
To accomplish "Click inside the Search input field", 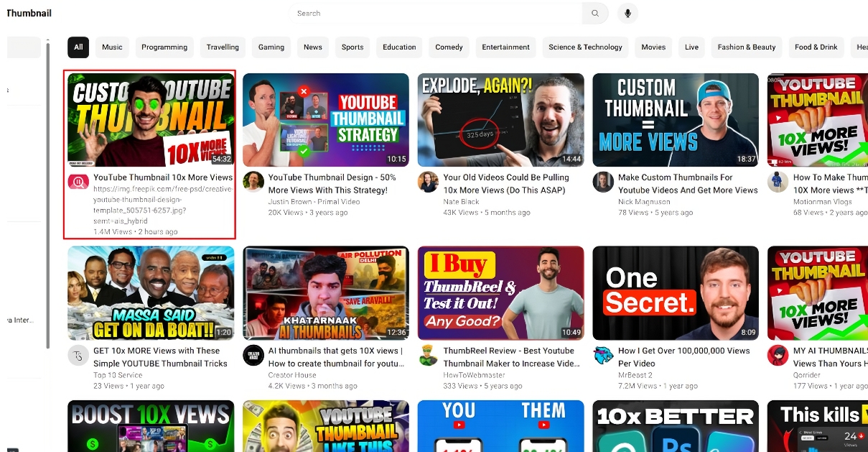I will (435, 13).
